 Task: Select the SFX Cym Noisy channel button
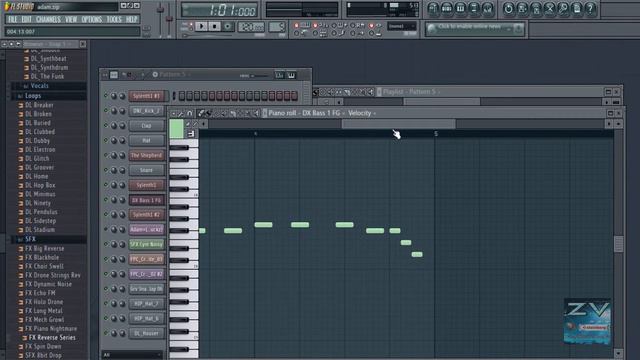(146, 244)
